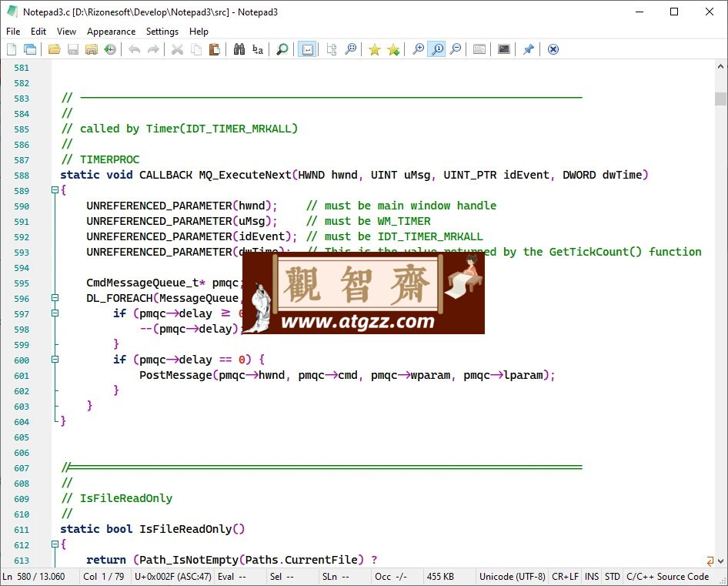Click the Zoom In magnifier icon
The height and width of the screenshot is (586, 728).
(418, 49)
